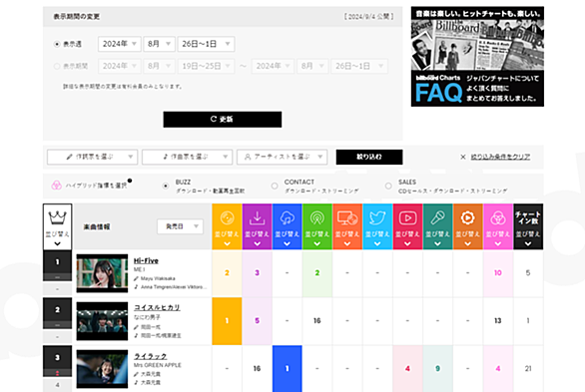Open the 26日～1日 week dropdown
This screenshot has width=585, height=392.
pyautogui.click(x=206, y=44)
